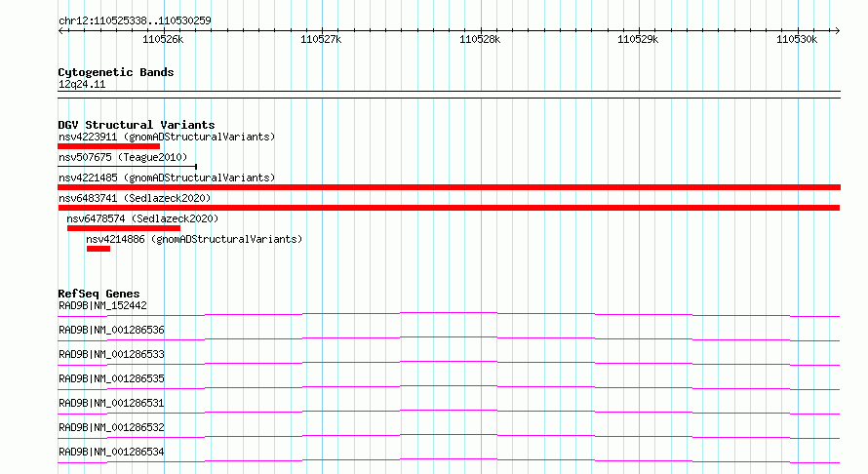Screen dimensions: 868x474
Task: Click the chr12:110525338..110530259 coordinate label
Action: click(x=135, y=20)
